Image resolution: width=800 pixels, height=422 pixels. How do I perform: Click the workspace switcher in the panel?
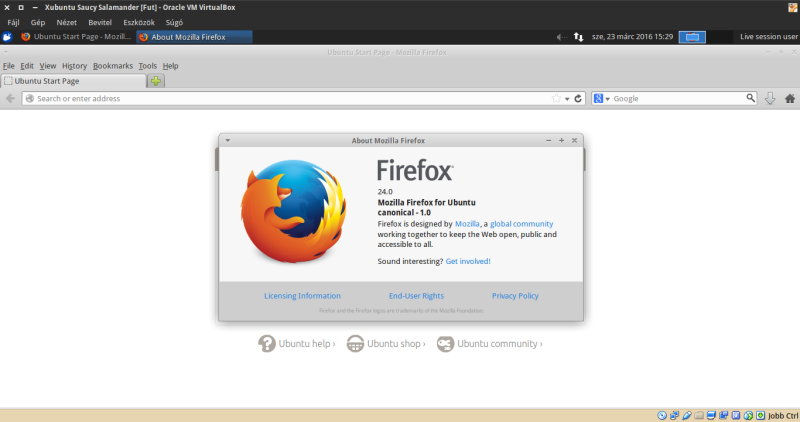click(x=692, y=37)
